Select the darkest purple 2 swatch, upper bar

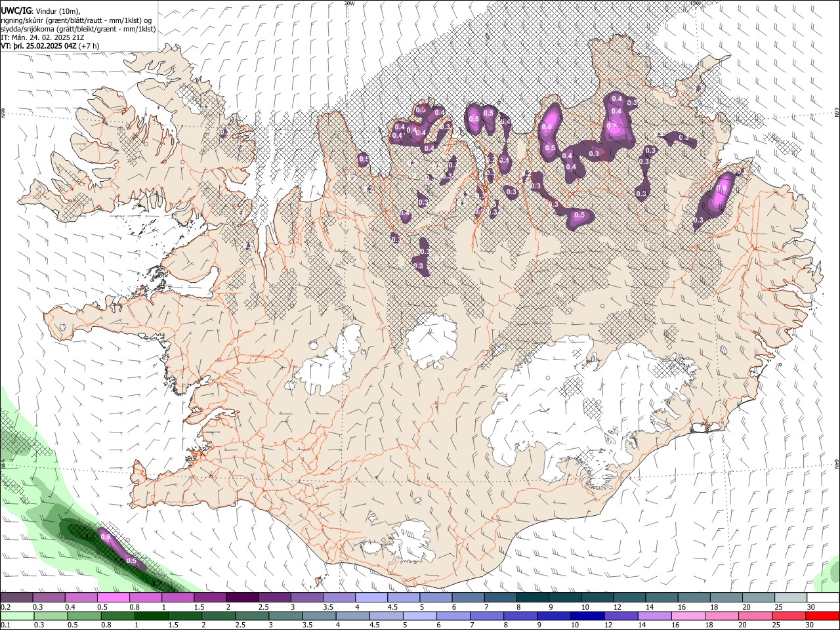click(241, 598)
